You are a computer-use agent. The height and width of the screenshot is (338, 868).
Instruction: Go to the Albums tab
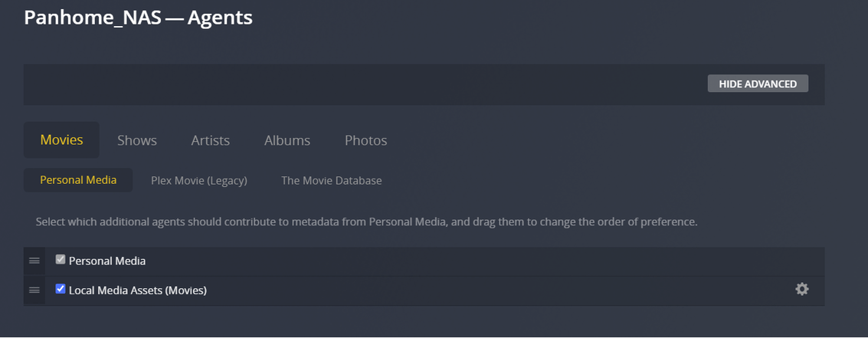coord(287,140)
